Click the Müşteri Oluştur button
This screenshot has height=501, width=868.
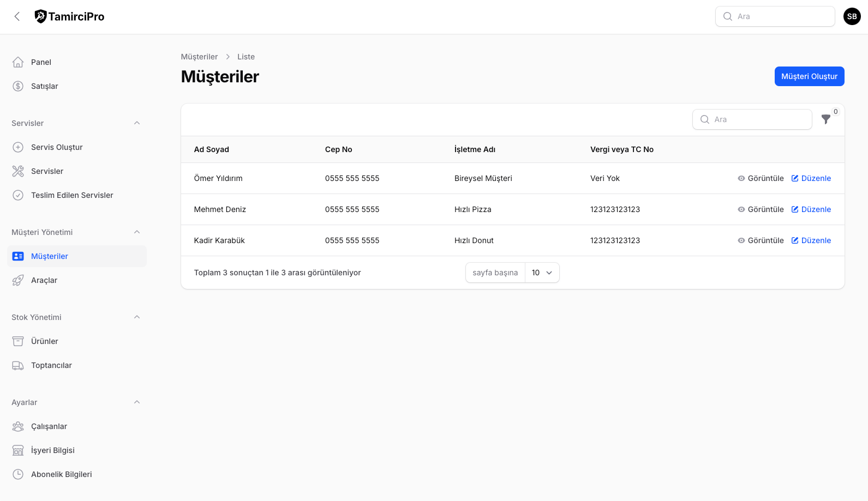click(809, 76)
